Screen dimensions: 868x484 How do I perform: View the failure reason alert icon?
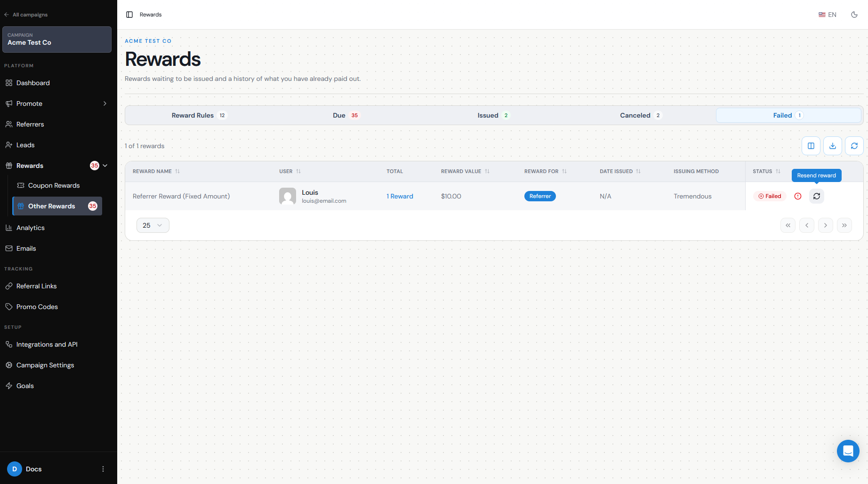click(x=798, y=196)
